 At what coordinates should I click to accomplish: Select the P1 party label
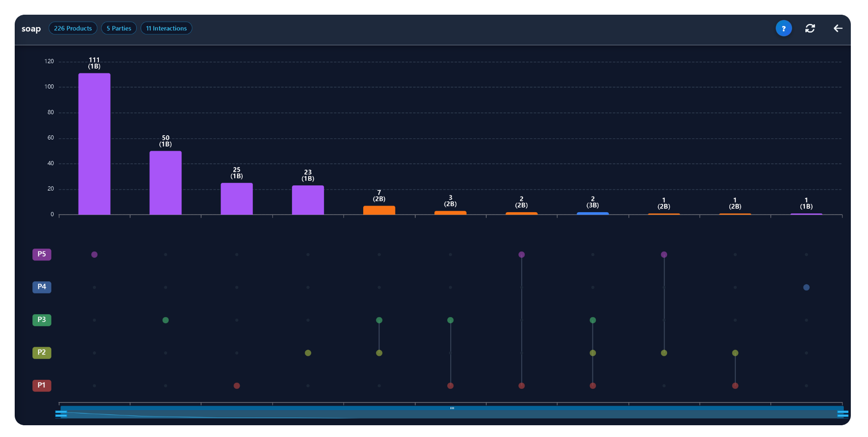click(x=42, y=386)
